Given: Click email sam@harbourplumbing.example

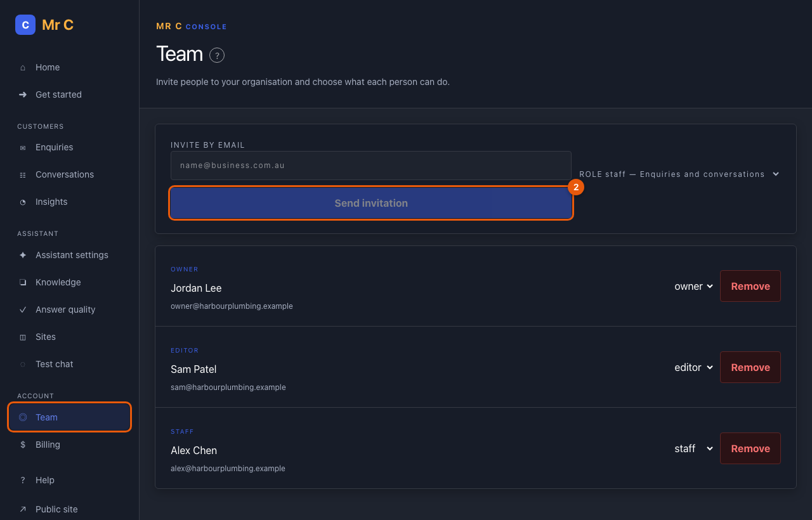Looking at the screenshot, I should coord(228,387).
